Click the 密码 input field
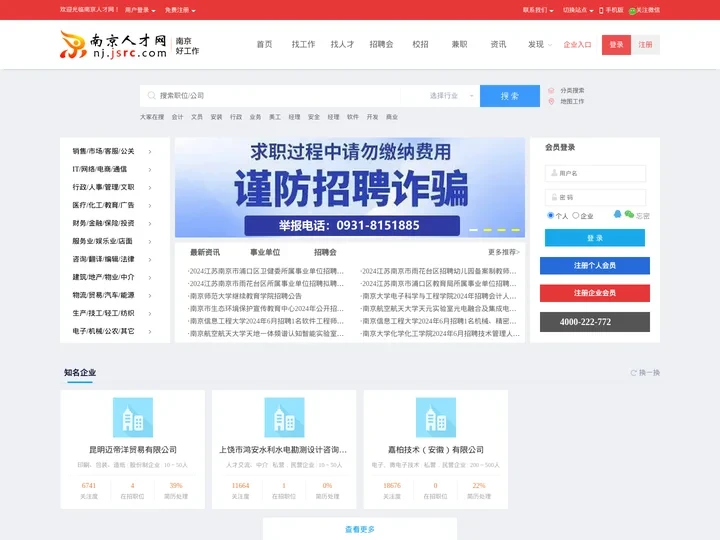This screenshot has height=540, width=720. (595, 197)
